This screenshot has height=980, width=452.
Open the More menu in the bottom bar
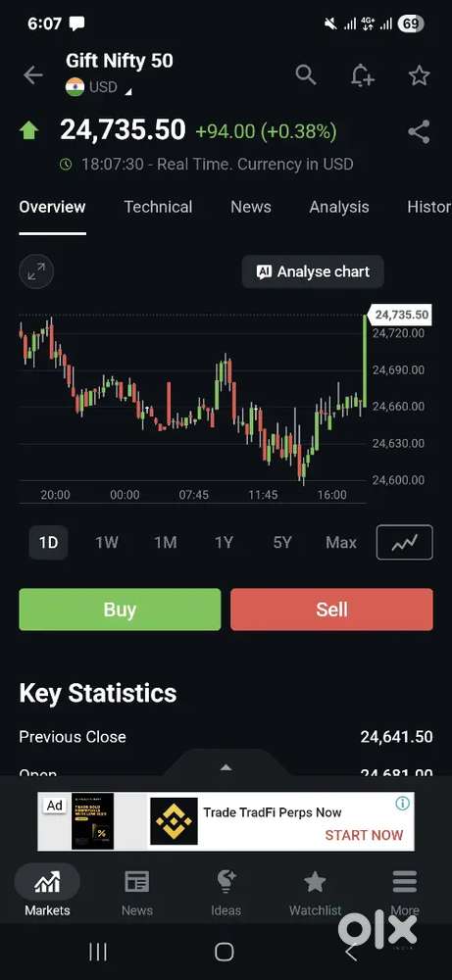(x=405, y=893)
